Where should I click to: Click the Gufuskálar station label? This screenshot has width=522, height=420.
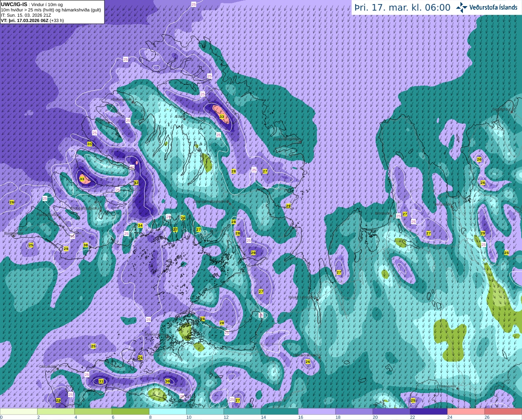(x=47, y=366)
